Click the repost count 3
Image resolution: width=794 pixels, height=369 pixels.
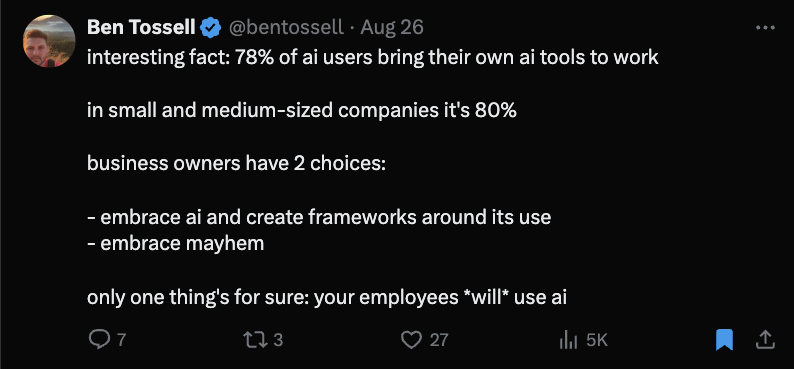tap(278, 340)
